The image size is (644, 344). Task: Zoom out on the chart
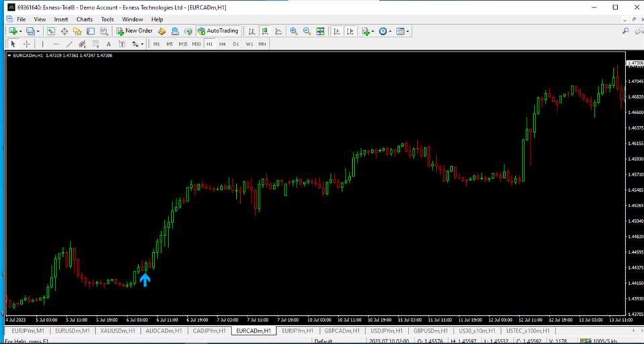[x=307, y=32]
